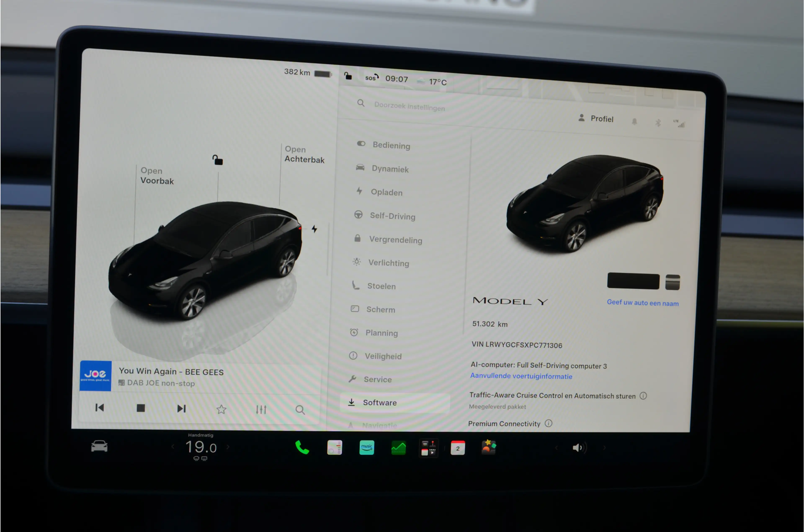Search media with the magnifier icon
Screen dimensions: 804x532
point(300,410)
